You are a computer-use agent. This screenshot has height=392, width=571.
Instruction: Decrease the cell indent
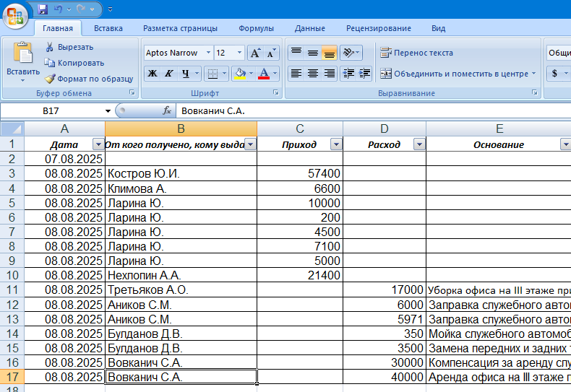click(x=348, y=73)
